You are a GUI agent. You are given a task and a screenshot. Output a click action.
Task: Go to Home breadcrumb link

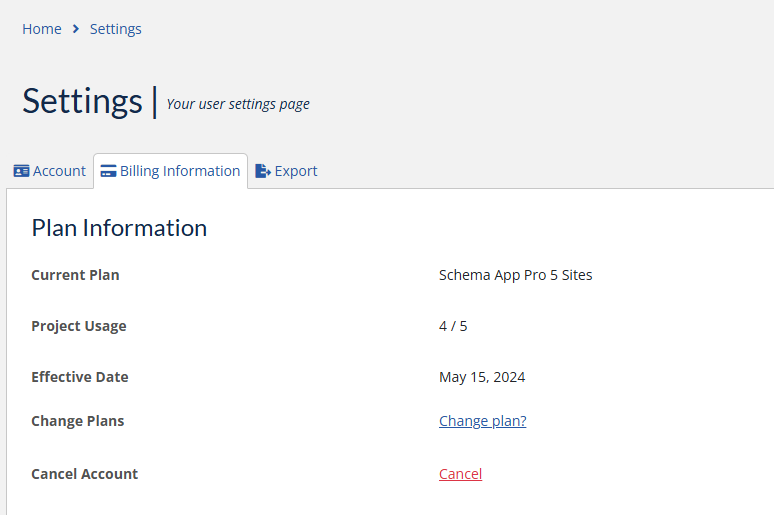42,29
